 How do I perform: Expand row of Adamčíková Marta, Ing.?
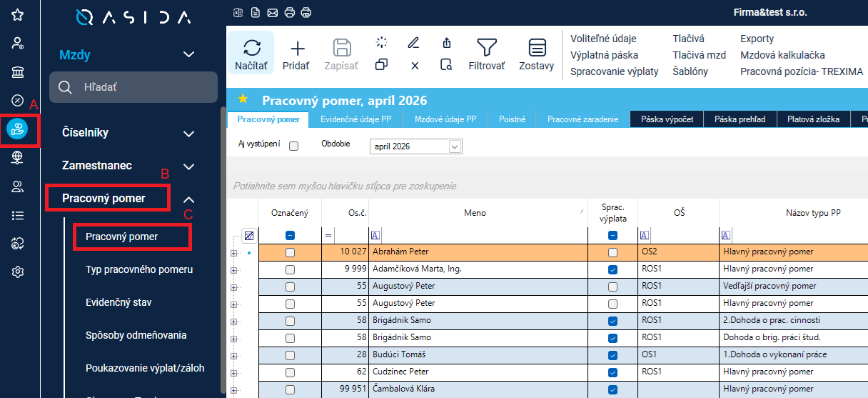click(x=233, y=269)
